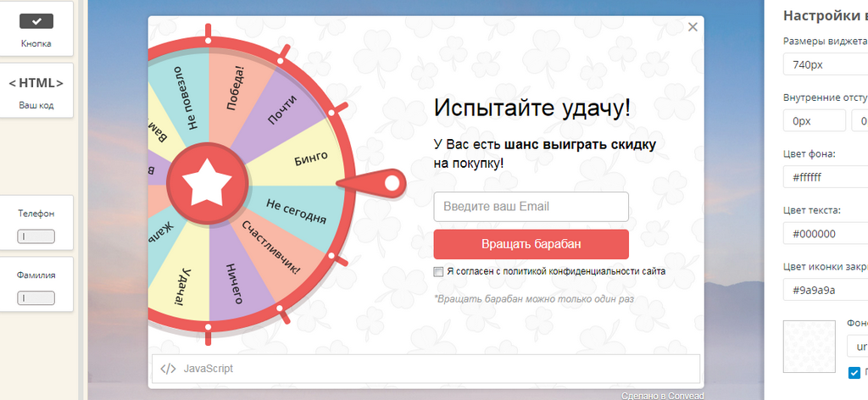Open the JavaScript code block icon
Screen dimensions: 868x400
(168, 369)
